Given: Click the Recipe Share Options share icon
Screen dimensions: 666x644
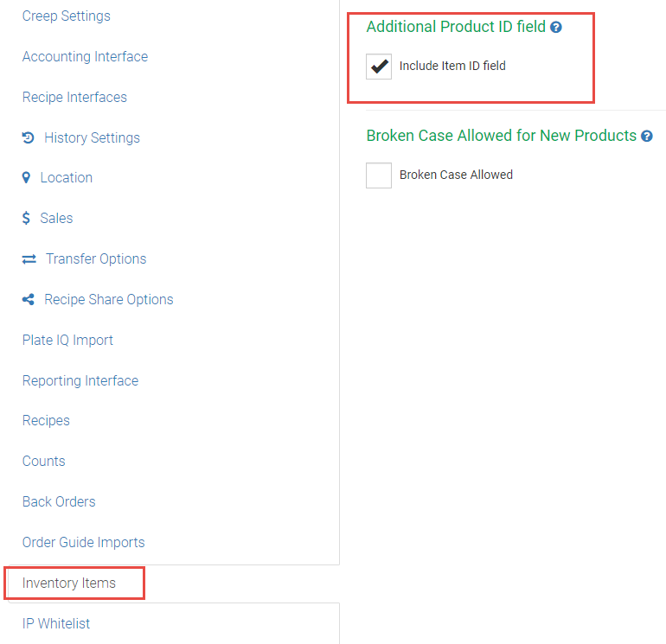Looking at the screenshot, I should pyautogui.click(x=28, y=299).
